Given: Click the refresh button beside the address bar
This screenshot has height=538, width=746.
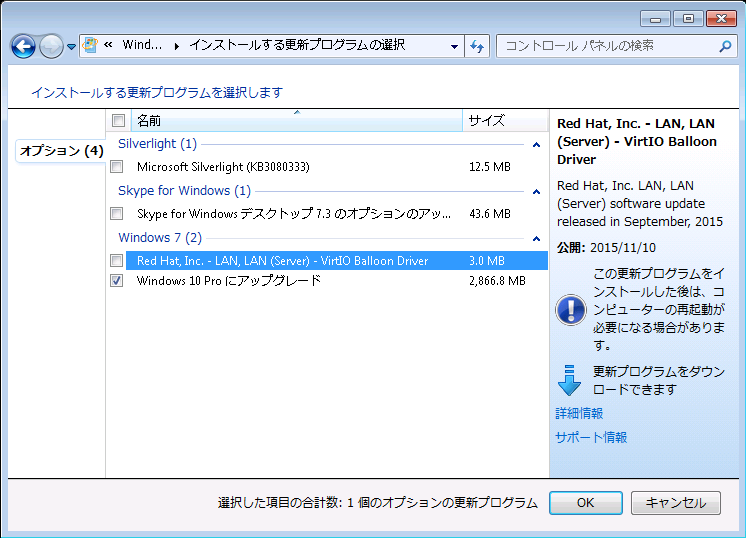Looking at the screenshot, I should click(x=477, y=46).
